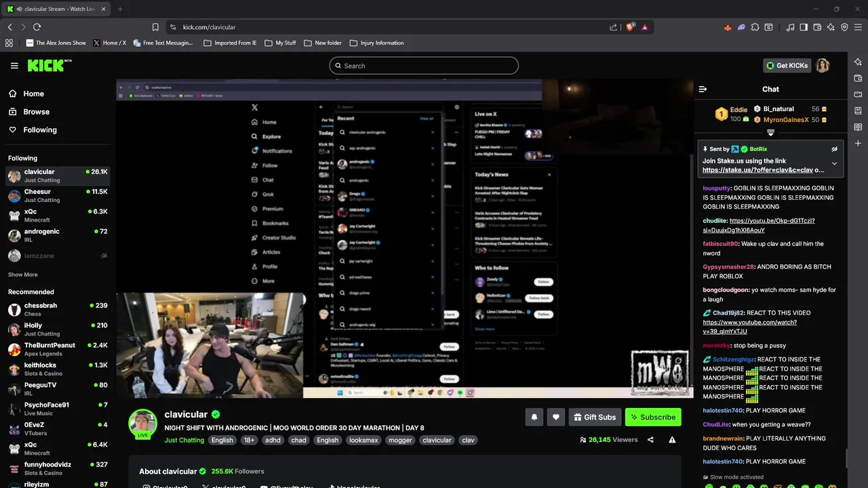Collapse chat panel with arrow icon
The width and height of the screenshot is (868, 488).
point(703,89)
